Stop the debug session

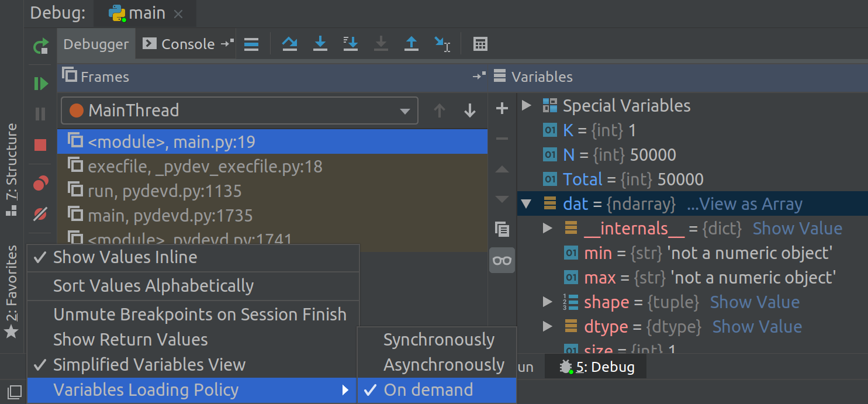point(40,144)
